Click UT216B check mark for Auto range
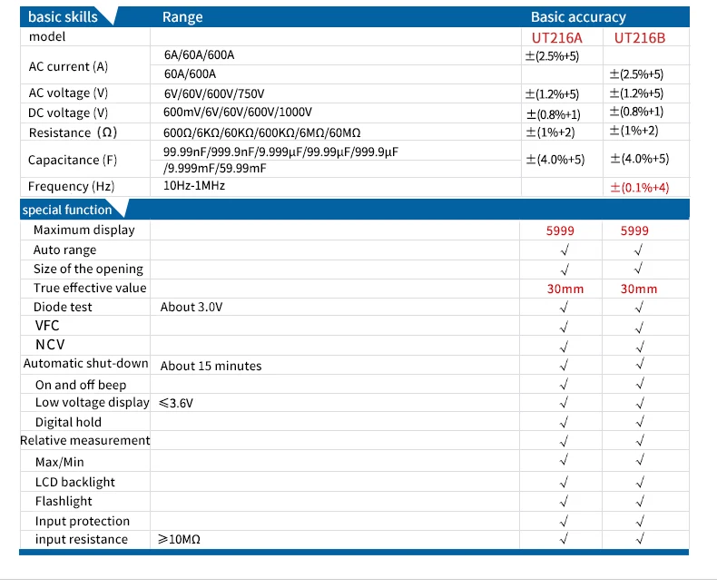This screenshot has height=588, width=717. point(639,250)
